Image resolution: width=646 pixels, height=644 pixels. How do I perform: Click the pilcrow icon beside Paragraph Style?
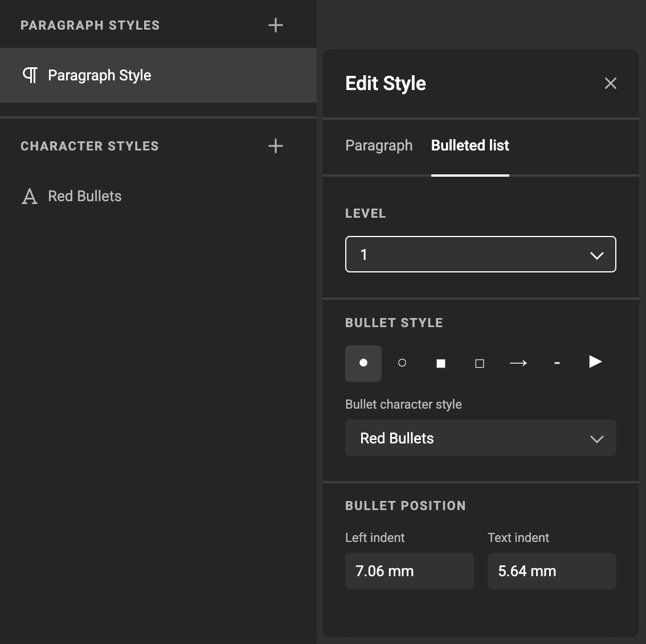coord(30,75)
